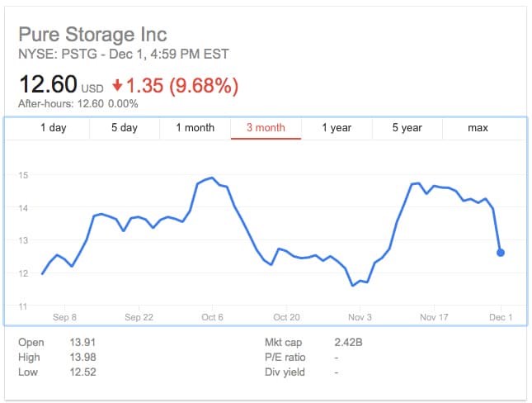Click the Pure Storage Inc title
532x403 pixels.
pyautogui.click(x=92, y=35)
